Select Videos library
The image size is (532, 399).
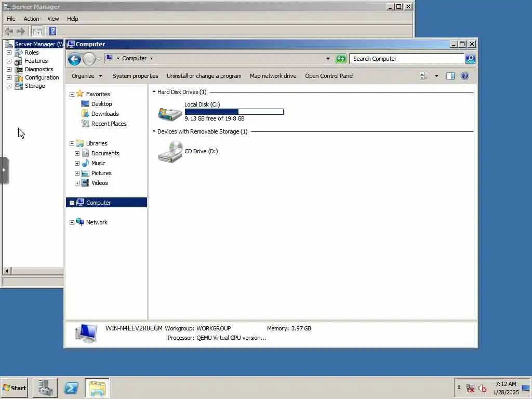tap(99, 183)
